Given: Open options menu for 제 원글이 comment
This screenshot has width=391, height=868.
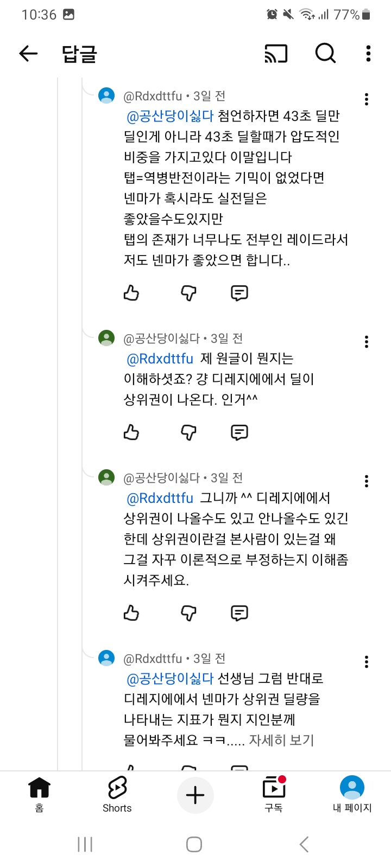Looking at the screenshot, I should (x=367, y=341).
